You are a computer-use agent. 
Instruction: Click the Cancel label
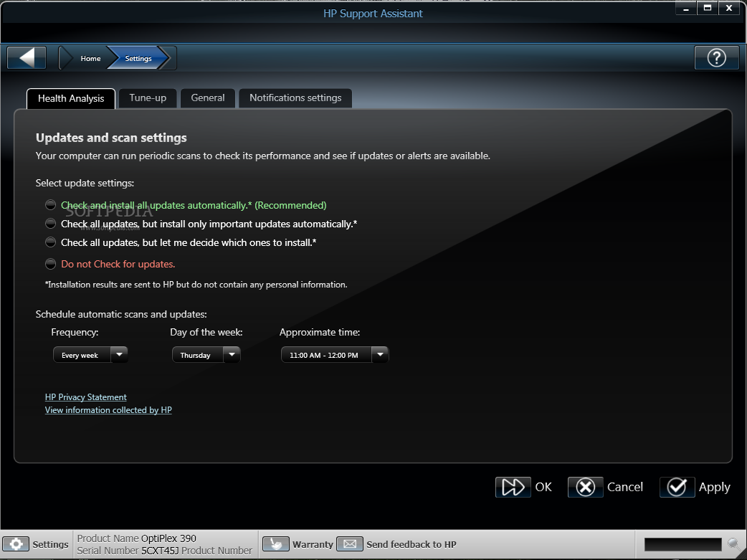(625, 487)
